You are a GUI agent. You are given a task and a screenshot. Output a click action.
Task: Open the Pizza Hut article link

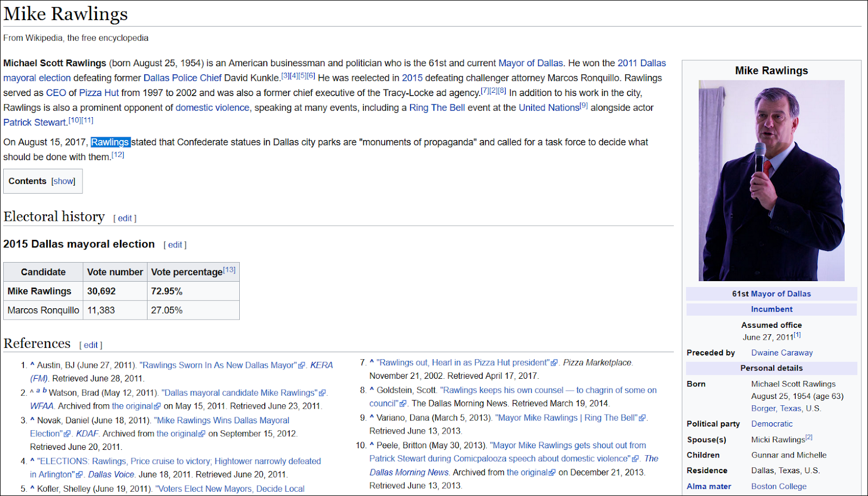[99, 93]
